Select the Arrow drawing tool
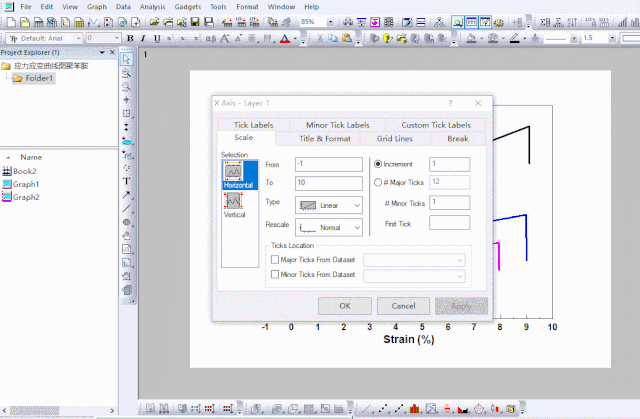 click(127, 195)
